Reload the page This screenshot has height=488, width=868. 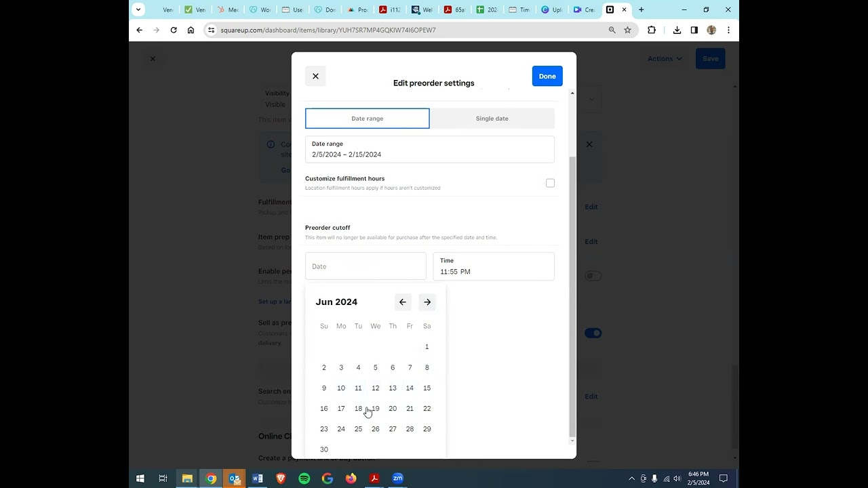174,30
